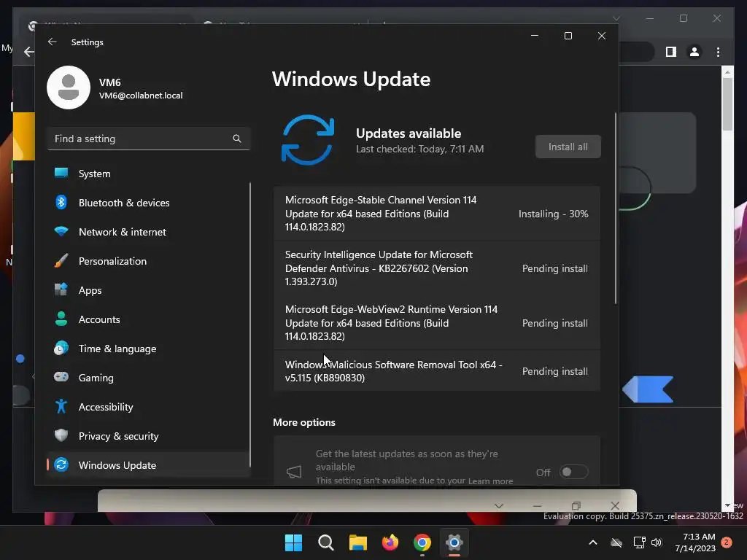Image resolution: width=747 pixels, height=560 pixels.
Task: Click the network tray icon
Action: point(639,542)
